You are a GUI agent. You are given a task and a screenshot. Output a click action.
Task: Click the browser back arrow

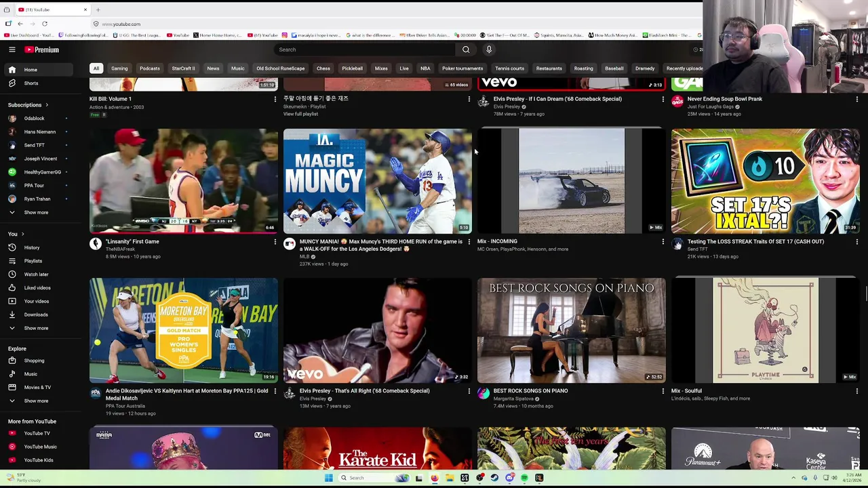[x=20, y=24]
